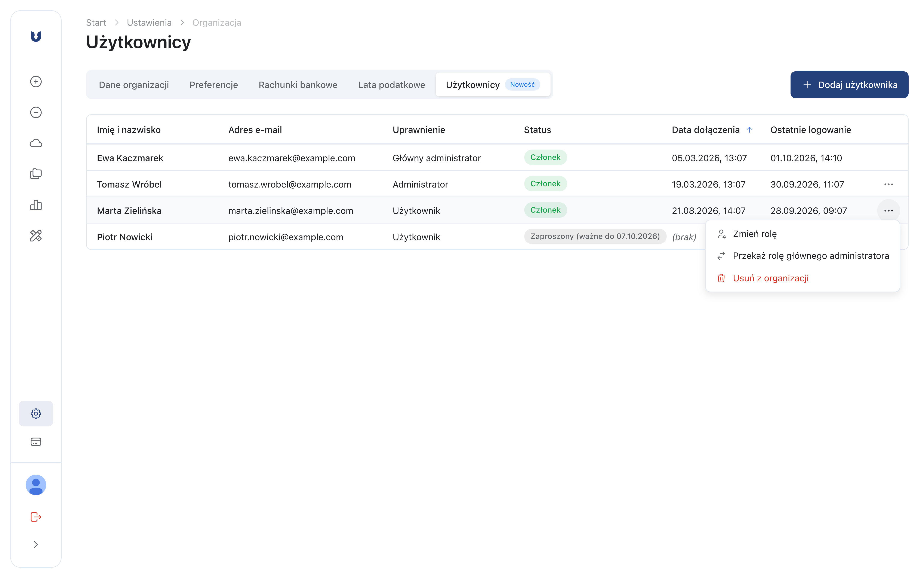Click marta.zielinska@example.com email cell
Screen dimensions: 924x578
[x=290, y=211]
